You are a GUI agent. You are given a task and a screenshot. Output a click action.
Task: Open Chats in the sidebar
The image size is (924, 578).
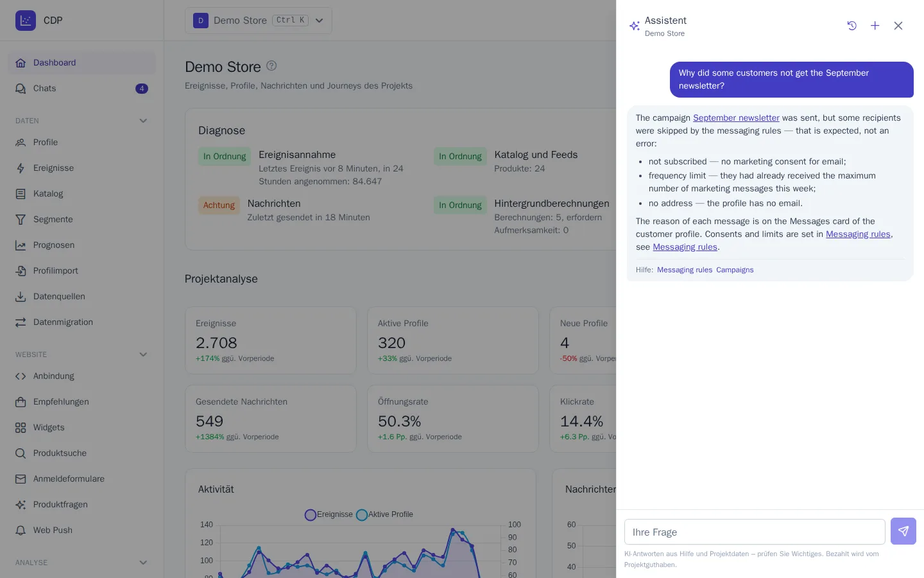click(x=82, y=89)
